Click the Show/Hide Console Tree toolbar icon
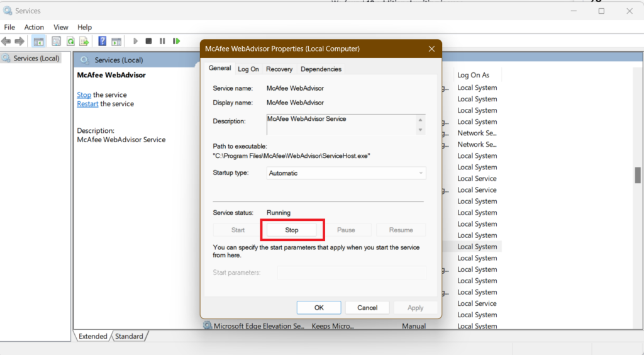The image size is (644, 355). point(39,41)
